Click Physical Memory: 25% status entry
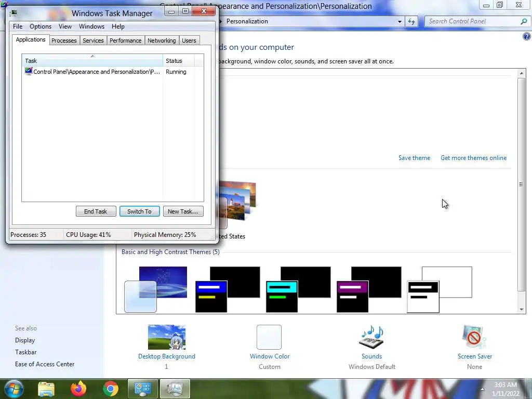This screenshot has height=399, width=532. (x=165, y=235)
